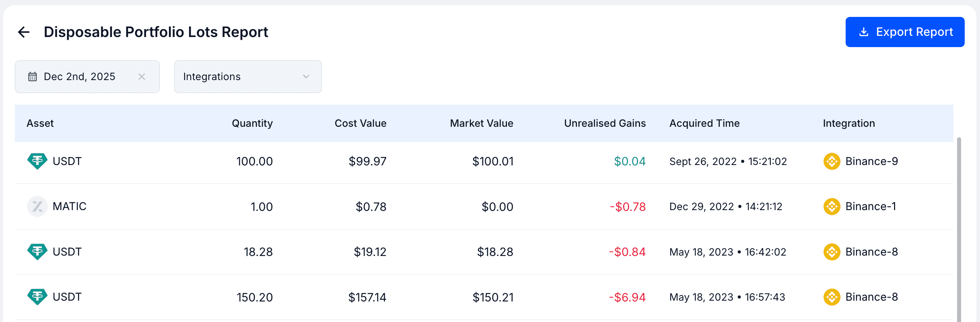Open the Dec 2nd, 2025 date picker
This screenshot has width=980, height=322.
[80, 76]
